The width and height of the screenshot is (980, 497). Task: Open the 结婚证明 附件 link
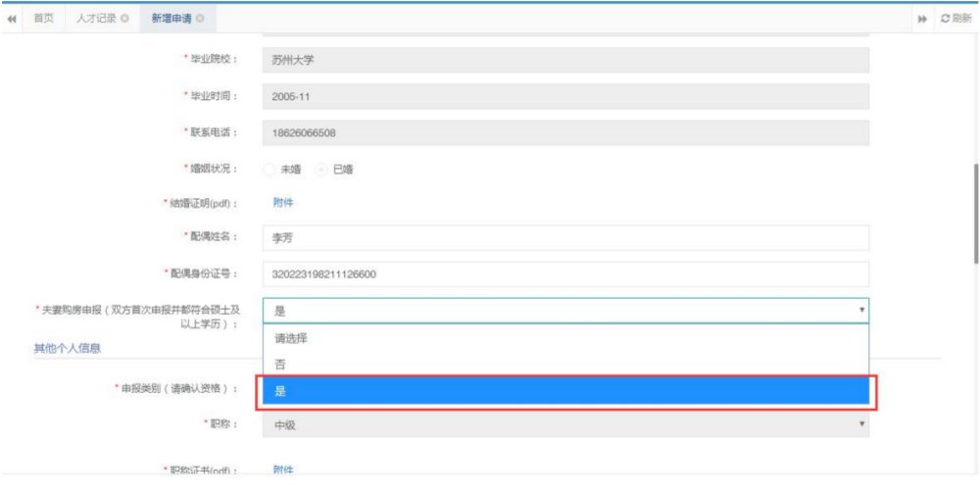(x=282, y=203)
